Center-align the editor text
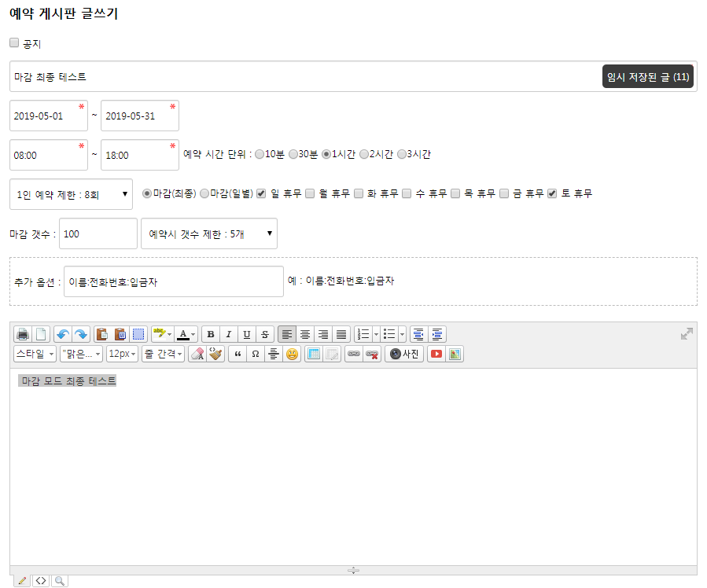Viewport: 707px width, 588px height. (305, 333)
